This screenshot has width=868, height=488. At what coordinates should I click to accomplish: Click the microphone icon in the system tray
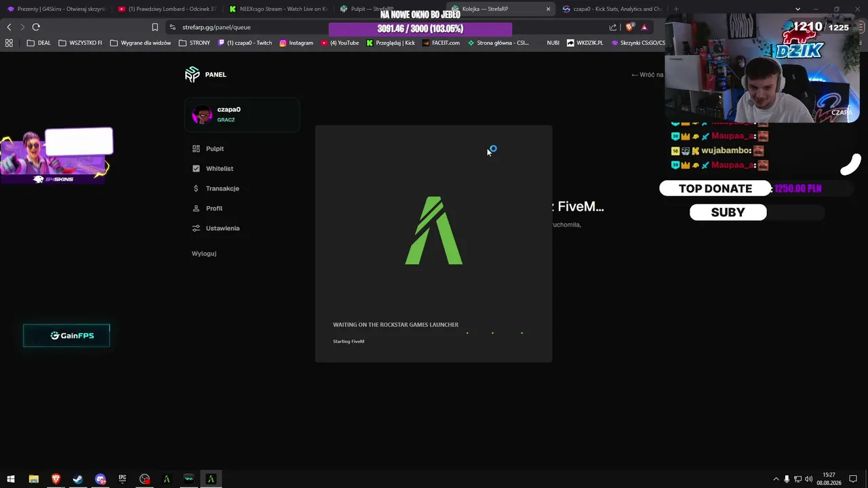click(787, 479)
